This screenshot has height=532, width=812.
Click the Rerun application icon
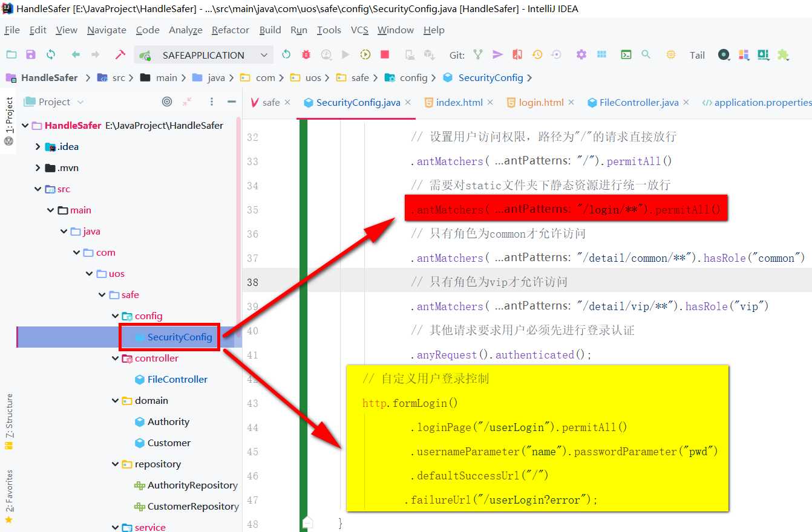click(286, 54)
